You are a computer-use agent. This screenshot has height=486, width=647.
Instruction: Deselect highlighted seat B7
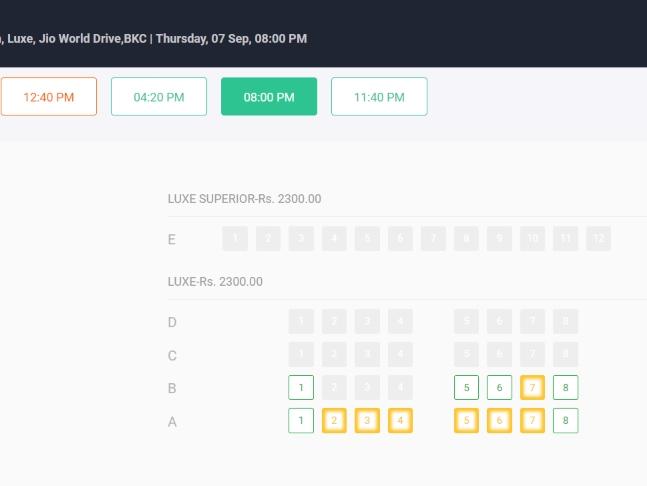pos(532,387)
